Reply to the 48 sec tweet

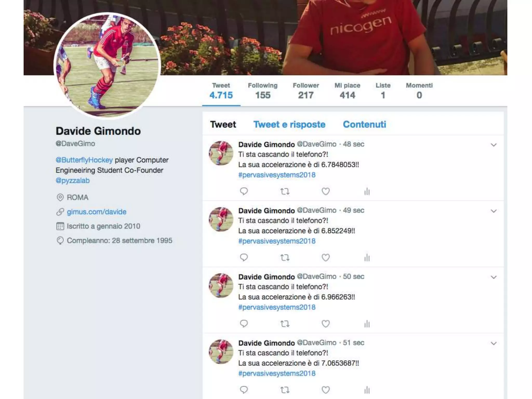click(244, 191)
